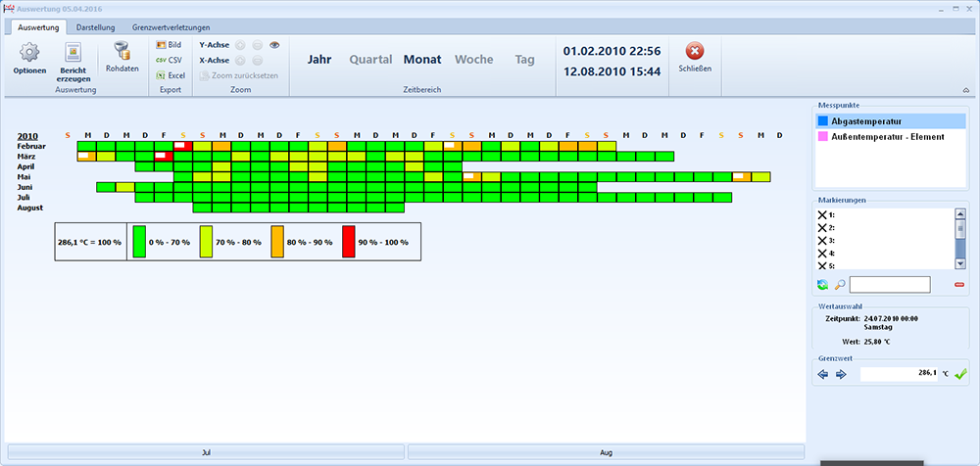
Task: Confirm Grenzwert with green checkmark
Action: [x=960, y=374]
